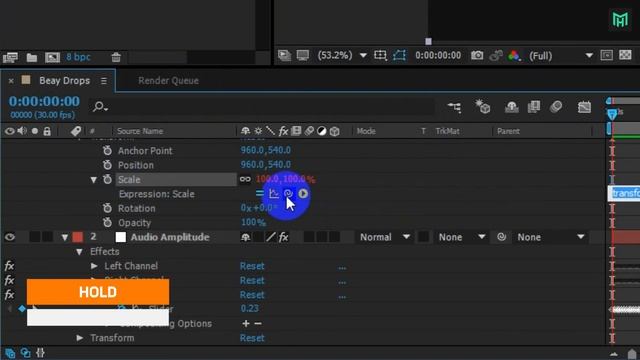
Task: Open the Full resolution dropdown
Action: coord(561,56)
